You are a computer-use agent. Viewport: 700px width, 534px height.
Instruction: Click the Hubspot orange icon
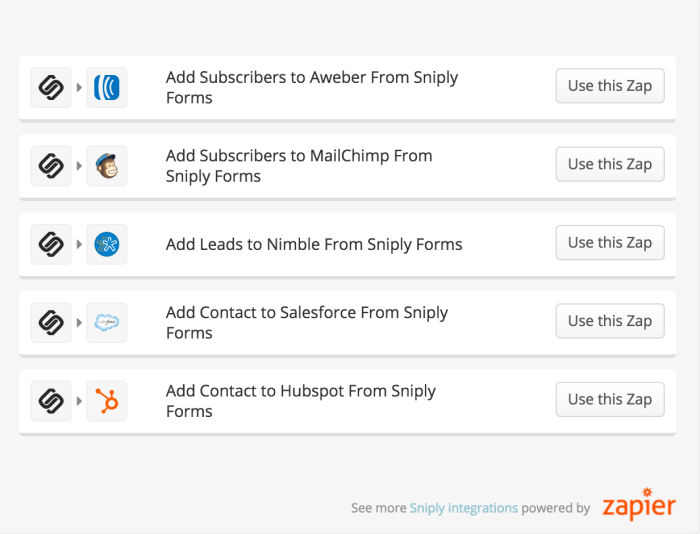[x=107, y=400]
